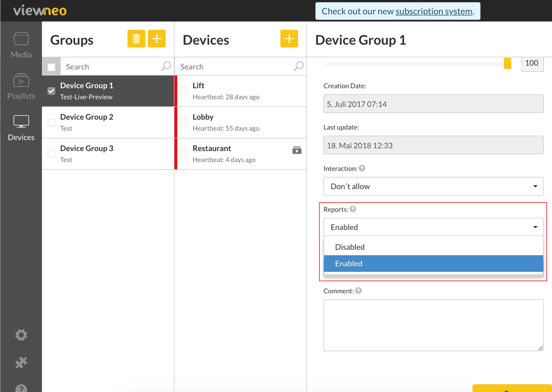Image resolution: width=552 pixels, height=392 pixels.
Task: Tick the Lobby device checkbox
Action: 184,122
